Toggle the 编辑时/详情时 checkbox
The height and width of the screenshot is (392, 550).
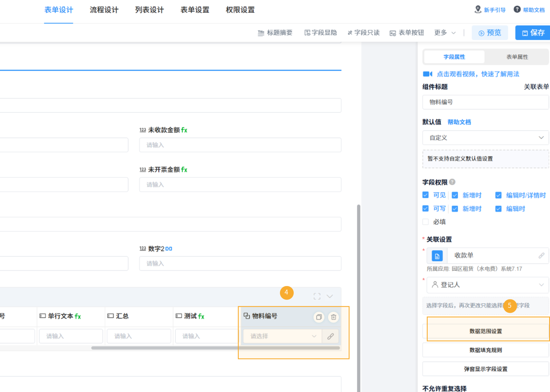[x=498, y=195]
